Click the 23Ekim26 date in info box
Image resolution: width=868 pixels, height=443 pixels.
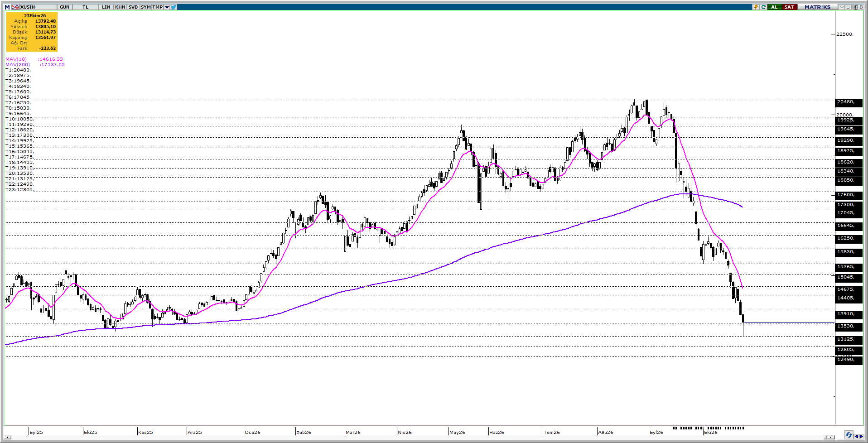pos(35,16)
